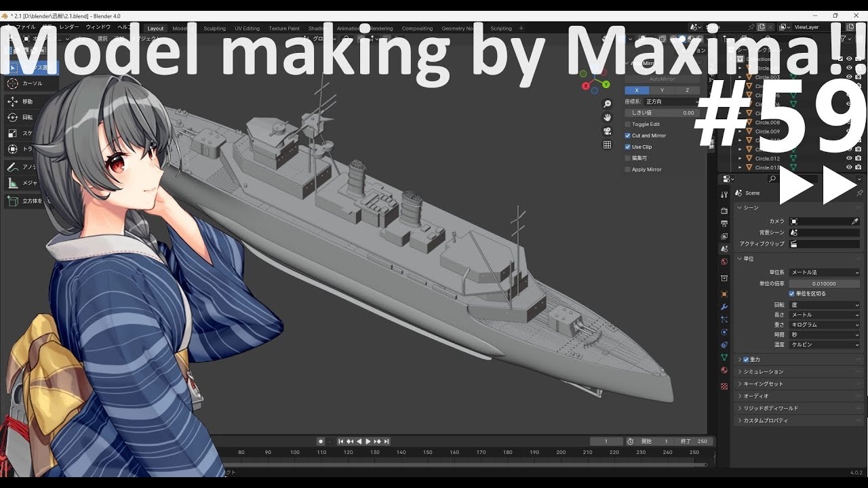Expand the リジッドボディワールド panel

pyautogui.click(x=798, y=409)
